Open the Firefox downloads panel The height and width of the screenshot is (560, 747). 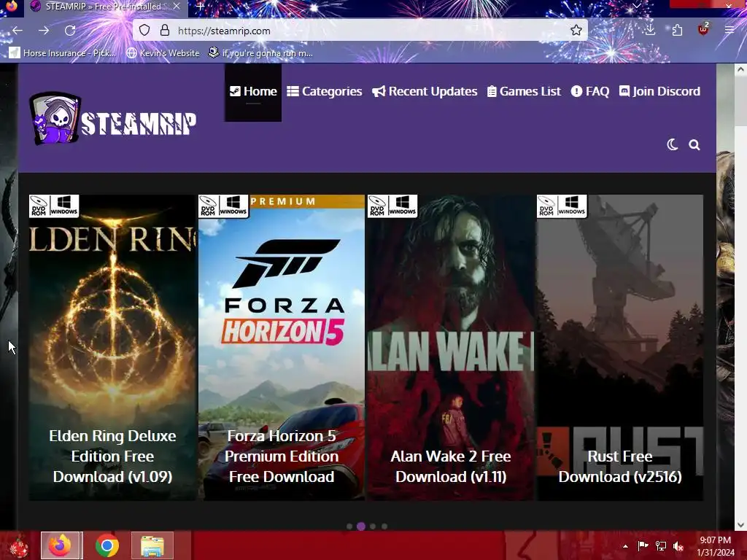tap(650, 30)
